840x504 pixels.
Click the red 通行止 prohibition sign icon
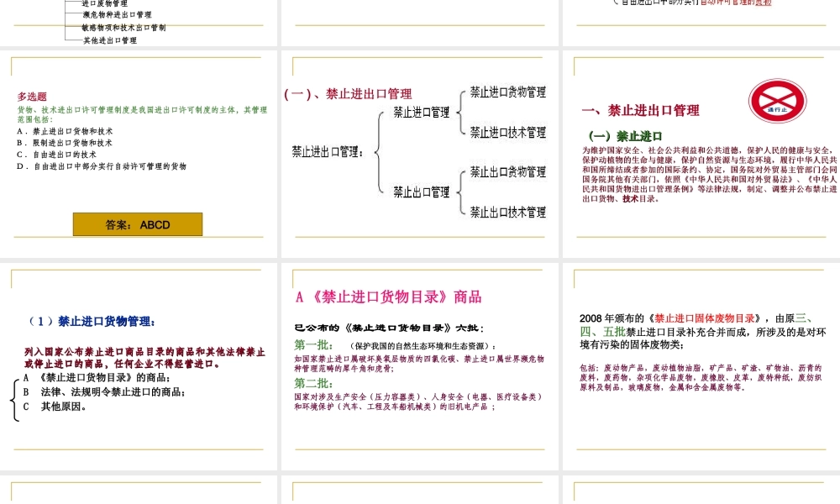pyautogui.click(x=778, y=99)
